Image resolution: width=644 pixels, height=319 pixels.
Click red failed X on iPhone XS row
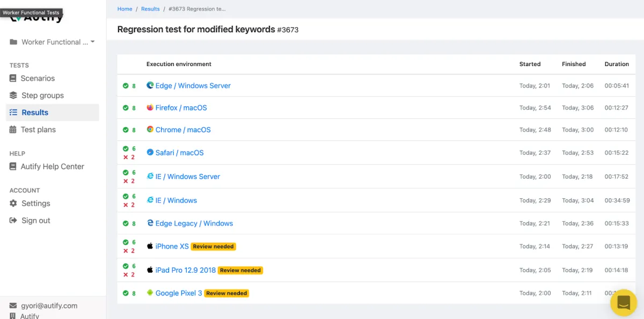[x=126, y=251]
